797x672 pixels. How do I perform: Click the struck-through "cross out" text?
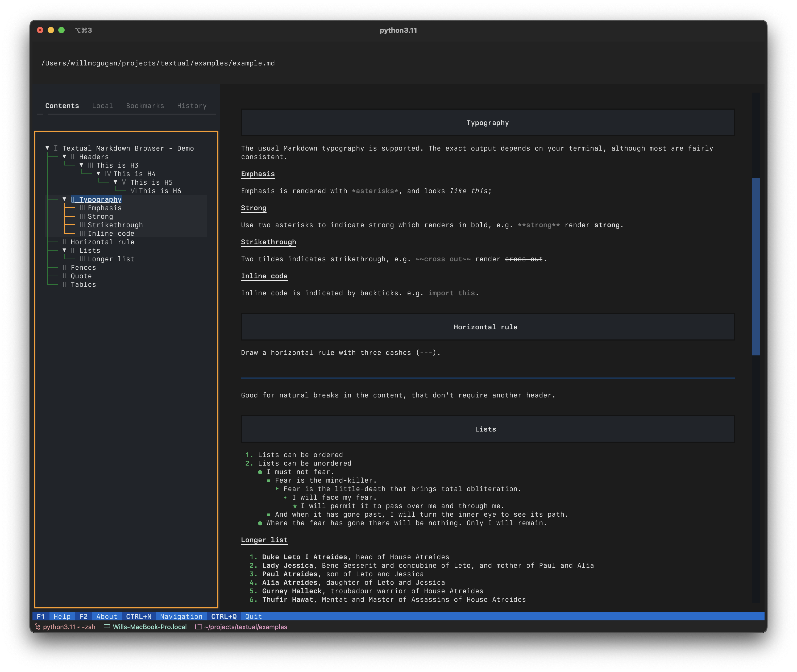click(524, 259)
